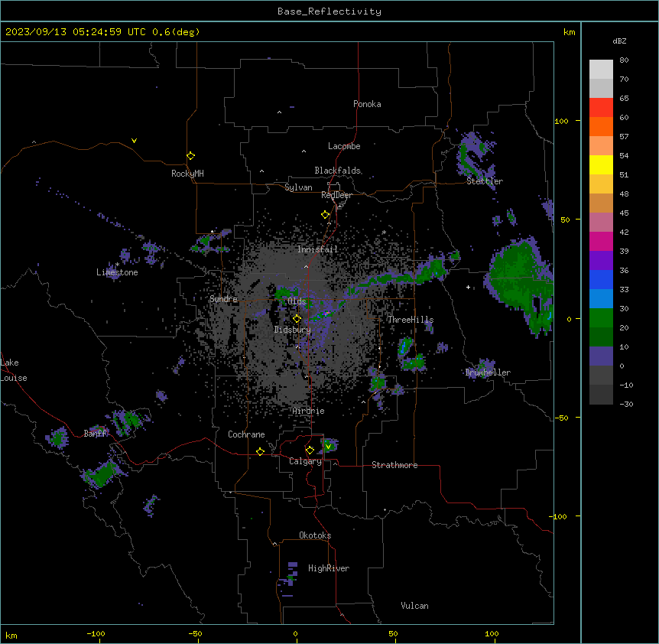Click the purple 10 dBZ color swatch

pos(601,356)
